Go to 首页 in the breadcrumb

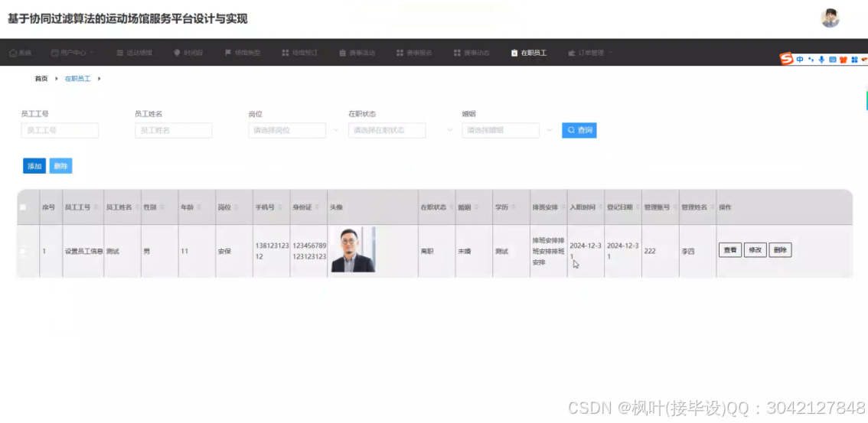click(x=41, y=79)
